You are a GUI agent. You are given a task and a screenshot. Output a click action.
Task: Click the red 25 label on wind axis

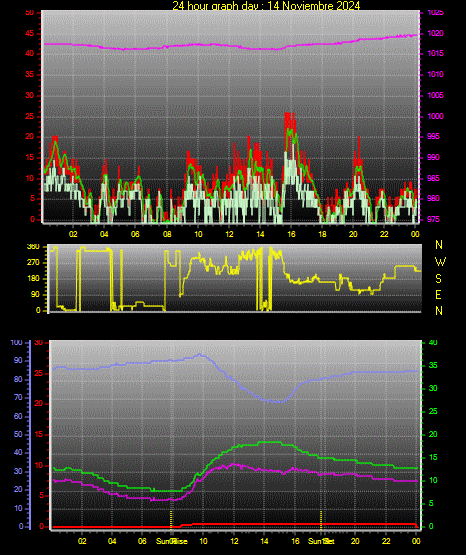click(x=29, y=116)
